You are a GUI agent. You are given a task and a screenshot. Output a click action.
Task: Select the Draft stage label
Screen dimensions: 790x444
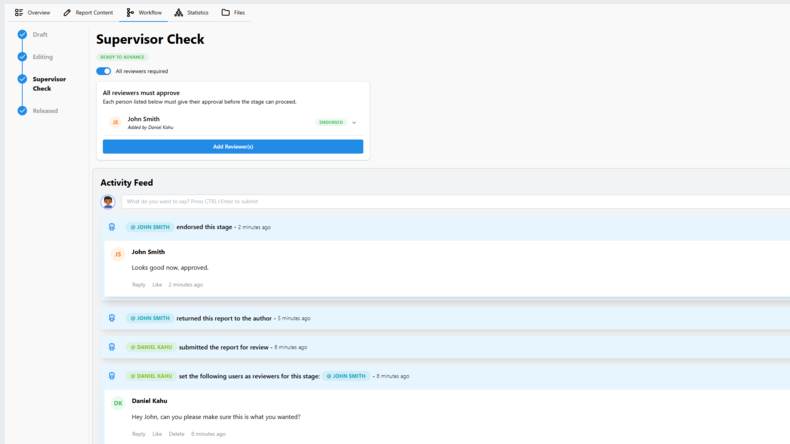[40, 35]
